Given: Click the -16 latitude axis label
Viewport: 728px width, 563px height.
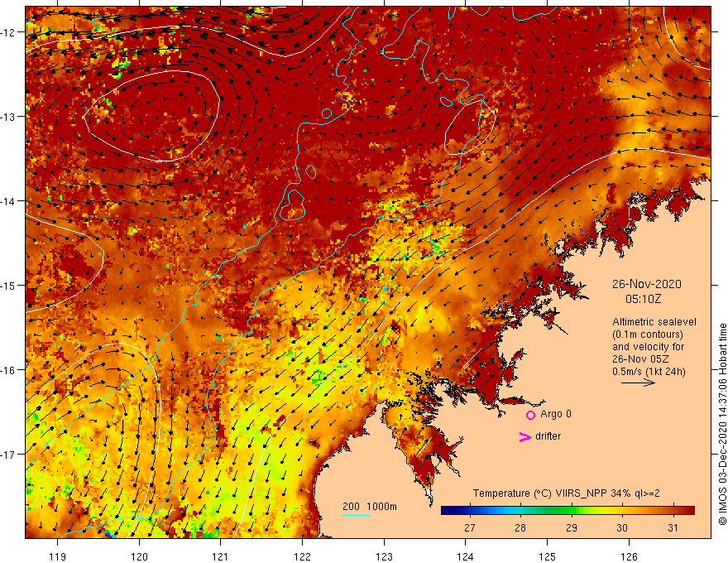Looking at the screenshot, I should (8, 370).
